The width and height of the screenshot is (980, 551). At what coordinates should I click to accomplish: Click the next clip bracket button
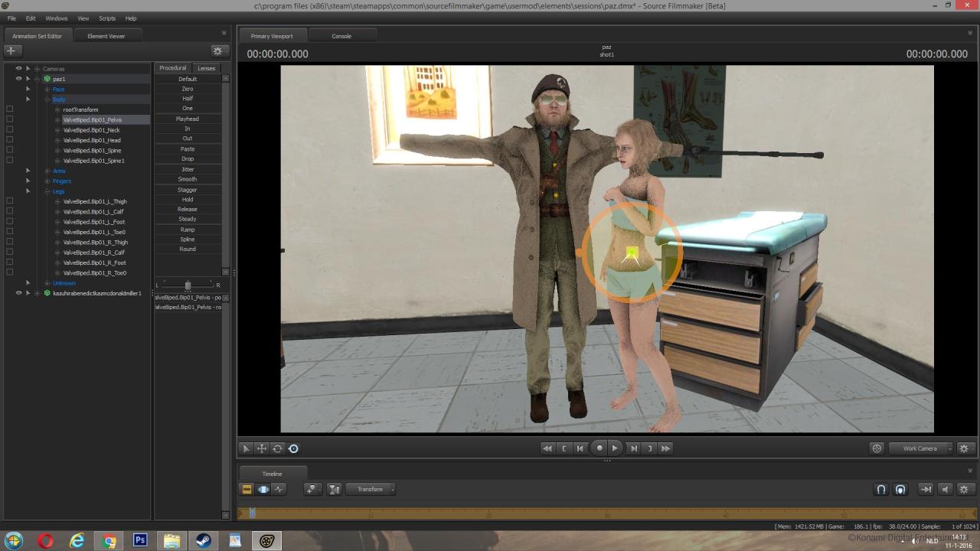click(649, 448)
